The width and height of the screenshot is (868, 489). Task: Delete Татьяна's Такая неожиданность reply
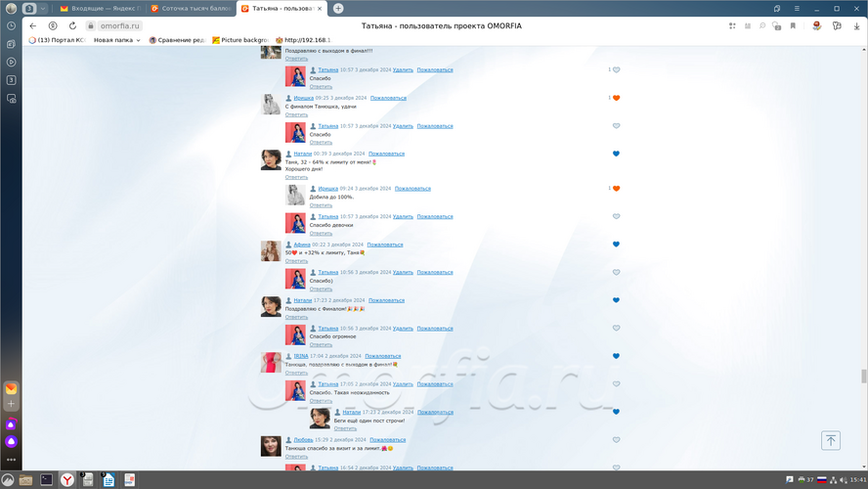tap(403, 383)
